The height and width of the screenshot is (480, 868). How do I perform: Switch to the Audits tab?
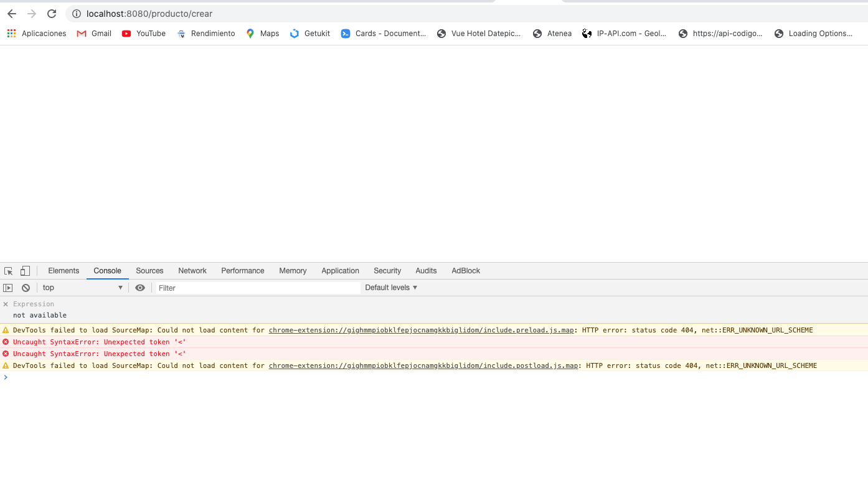tap(426, 271)
